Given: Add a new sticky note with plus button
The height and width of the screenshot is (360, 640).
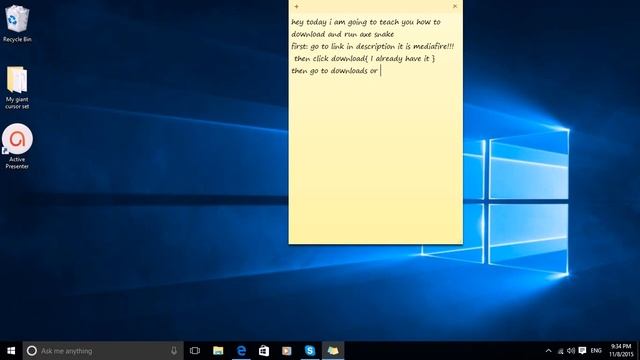Looking at the screenshot, I should (296, 6).
